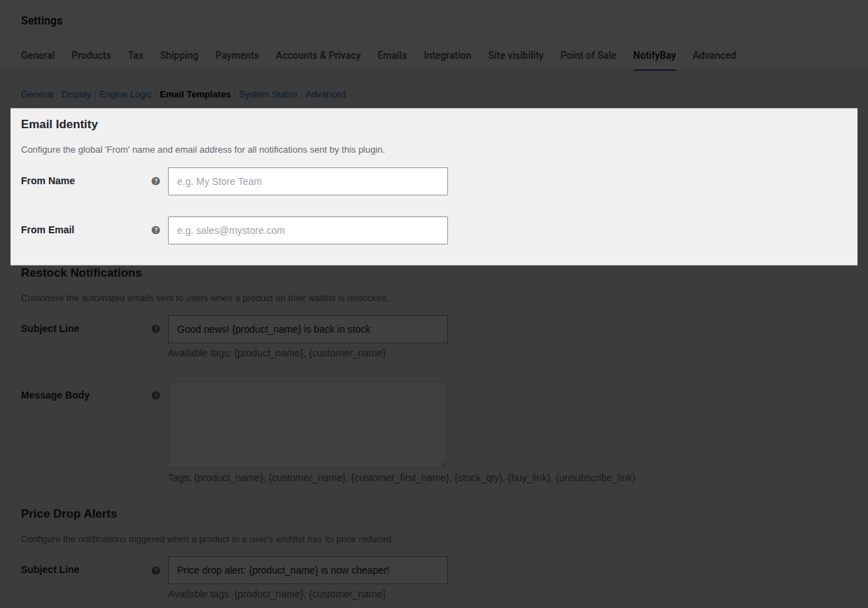Switch to the Tax tab
Viewport: 868px width, 608px height.
(x=136, y=55)
